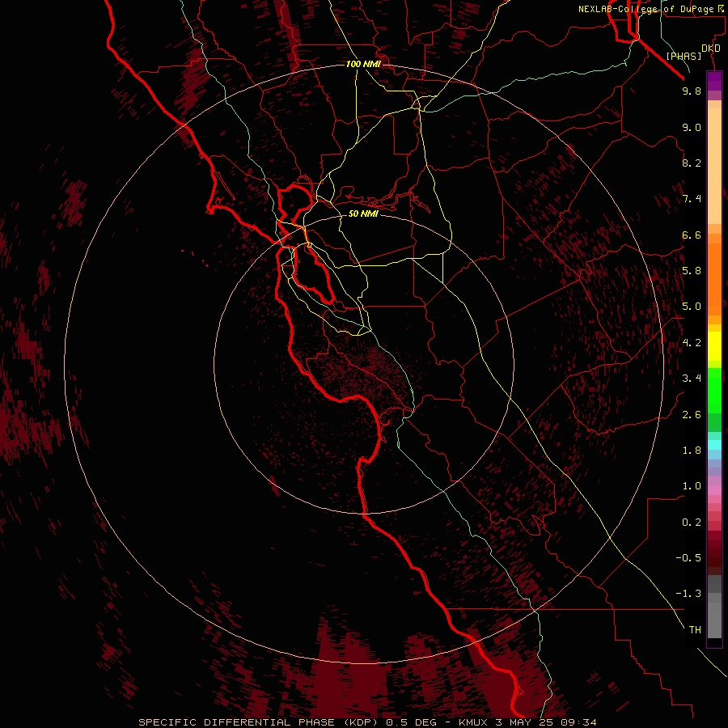Click the 7.4 scale value
Viewport: 728px width, 728px height.
coord(692,199)
